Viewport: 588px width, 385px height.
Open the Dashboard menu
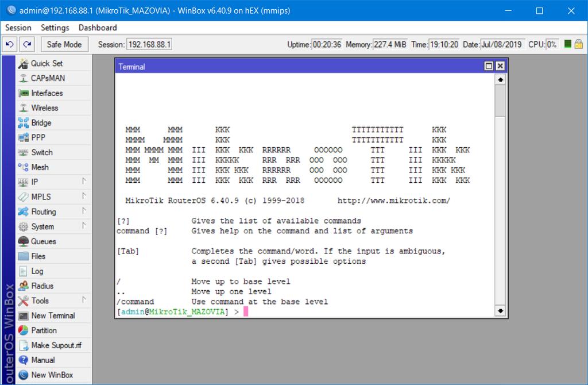98,28
